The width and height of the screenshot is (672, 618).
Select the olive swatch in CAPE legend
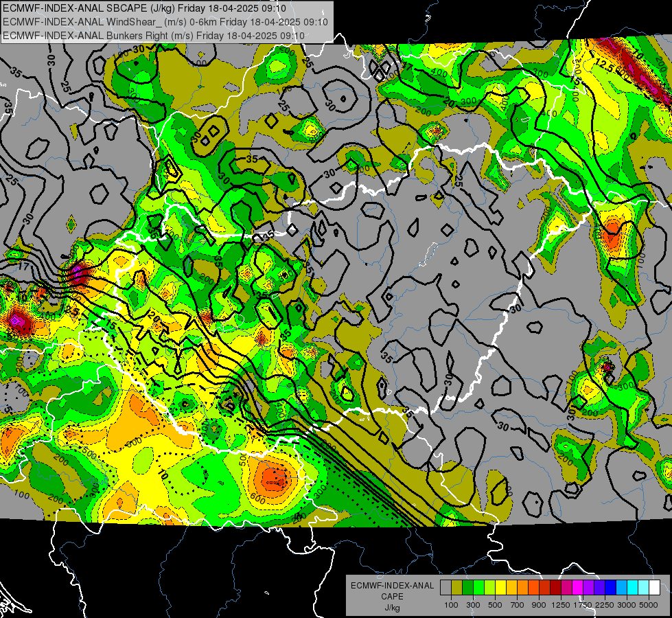pos(457,588)
